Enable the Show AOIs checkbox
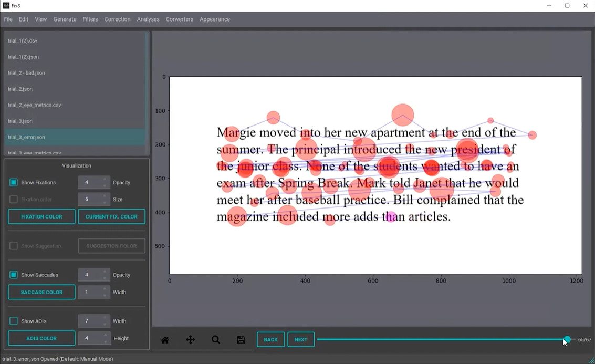 [x=13, y=321]
